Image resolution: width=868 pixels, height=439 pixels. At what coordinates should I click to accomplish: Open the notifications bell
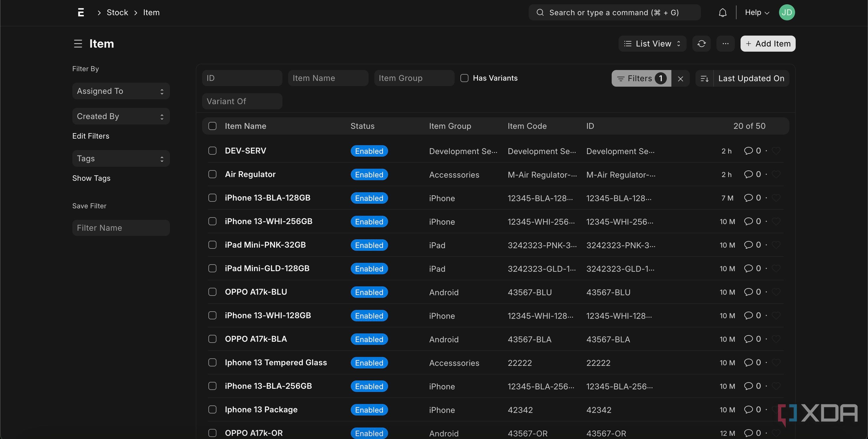(x=722, y=12)
